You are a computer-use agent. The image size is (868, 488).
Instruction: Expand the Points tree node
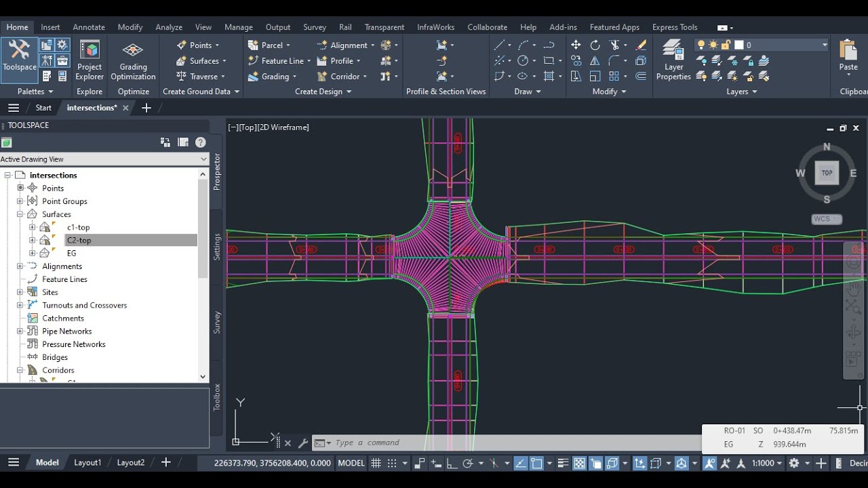coord(20,188)
